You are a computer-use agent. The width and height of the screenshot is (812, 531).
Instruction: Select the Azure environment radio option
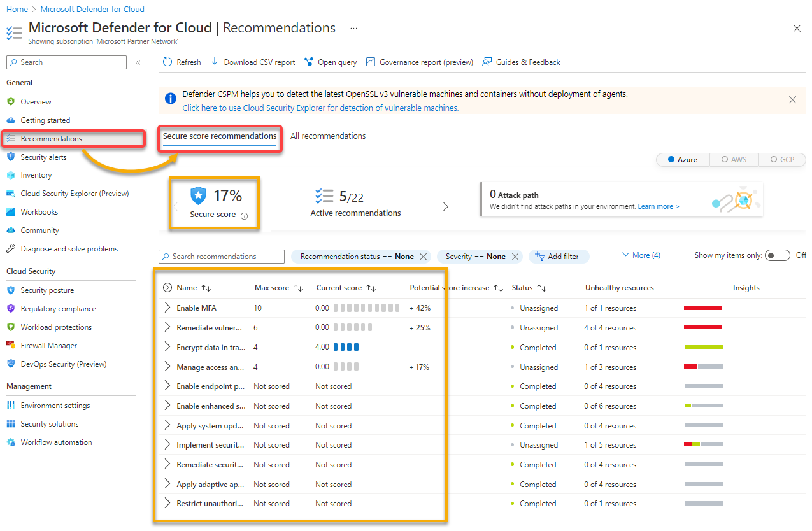pyautogui.click(x=681, y=160)
